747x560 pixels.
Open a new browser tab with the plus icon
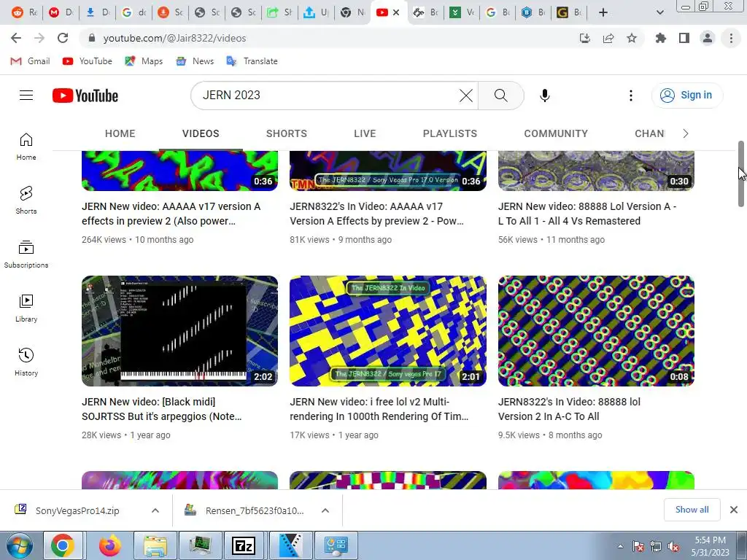pyautogui.click(x=603, y=13)
